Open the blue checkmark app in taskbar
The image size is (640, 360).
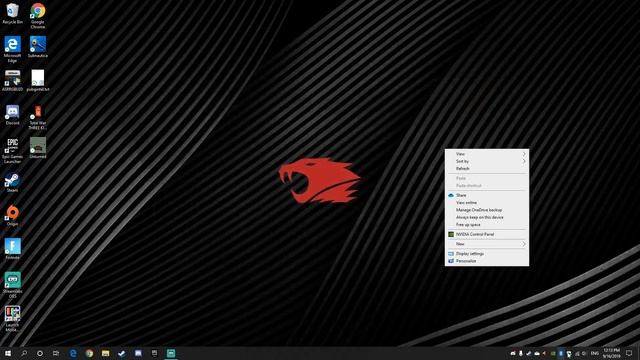122,353
